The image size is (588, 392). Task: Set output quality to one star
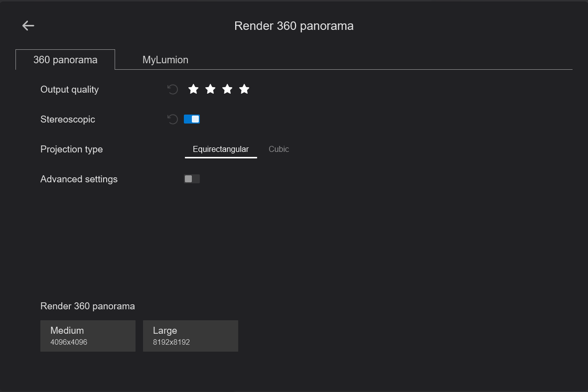click(x=193, y=89)
